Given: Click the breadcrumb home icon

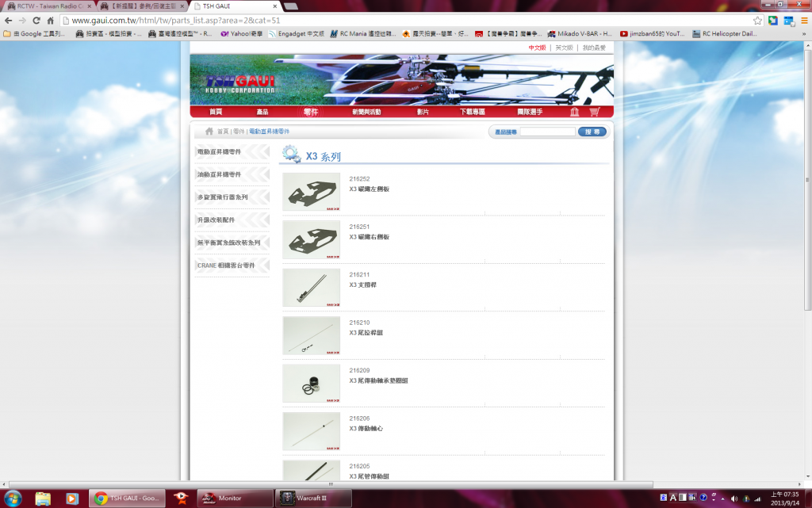Looking at the screenshot, I should [x=209, y=132].
